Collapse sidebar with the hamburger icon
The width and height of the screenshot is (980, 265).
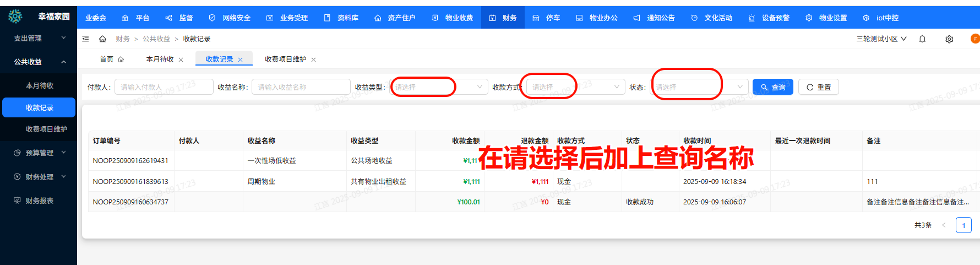(85, 39)
